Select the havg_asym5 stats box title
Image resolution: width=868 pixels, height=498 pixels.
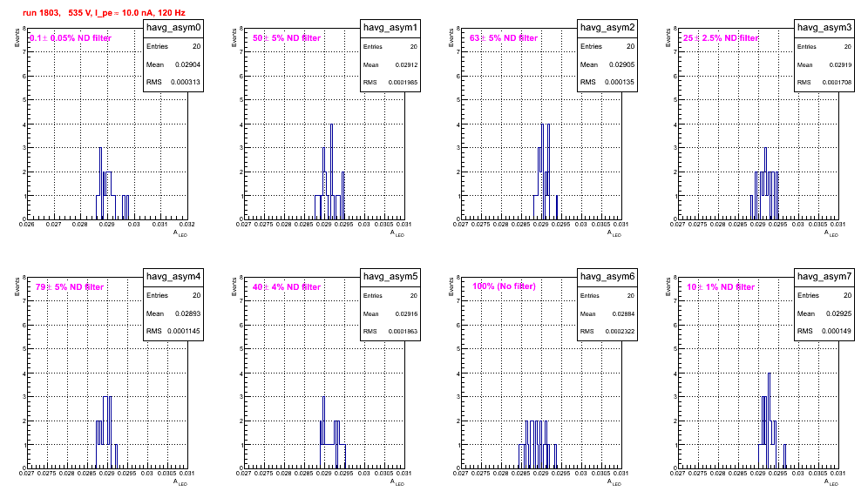390,277
